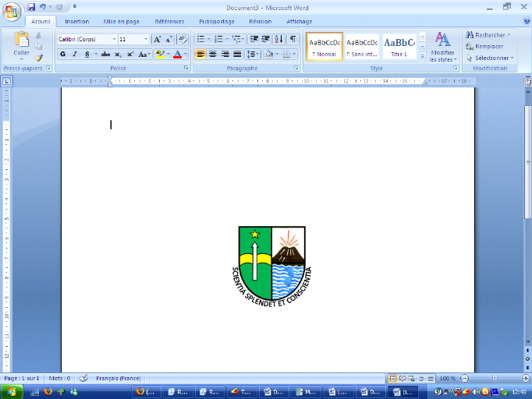Enable center text alignment
The height and width of the screenshot is (399, 532).
tap(213, 55)
